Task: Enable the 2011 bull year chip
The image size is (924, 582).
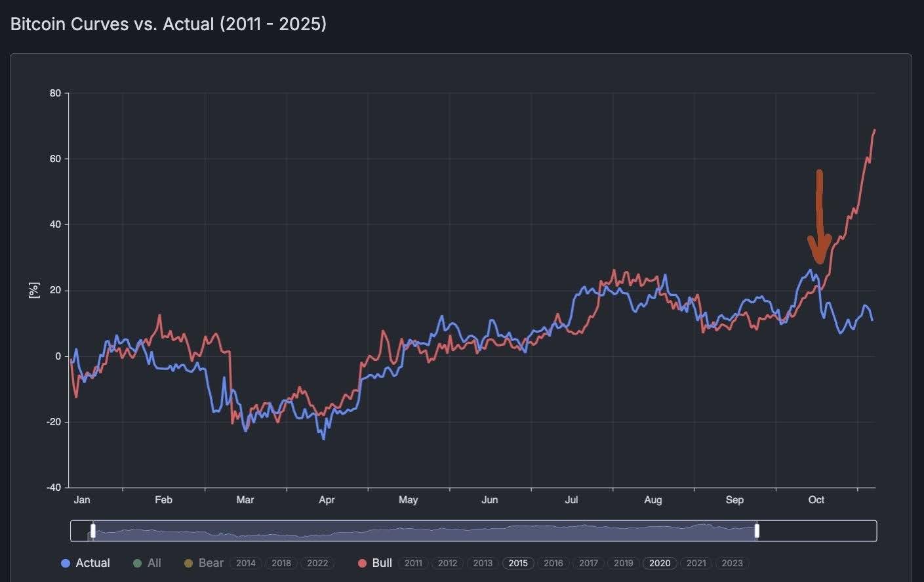Action: (413, 563)
